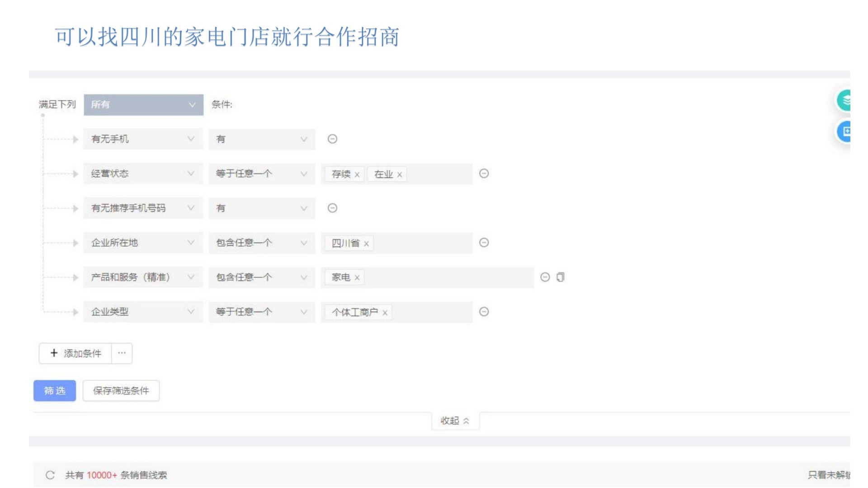This screenshot has width=868, height=488.
Task: Remove the 有无推荐手机号码 condition row
Action: pyautogui.click(x=332, y=208)
